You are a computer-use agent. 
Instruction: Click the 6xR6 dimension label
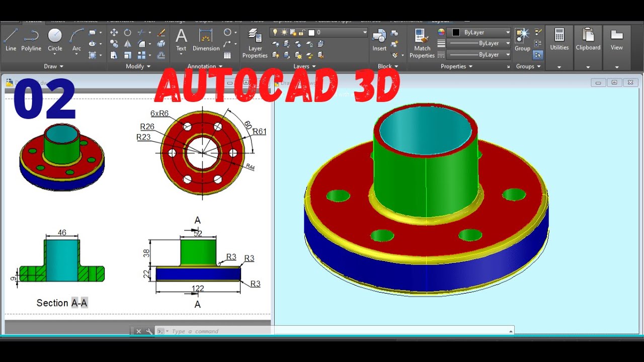pyautogui.click(x=159, y=114)
